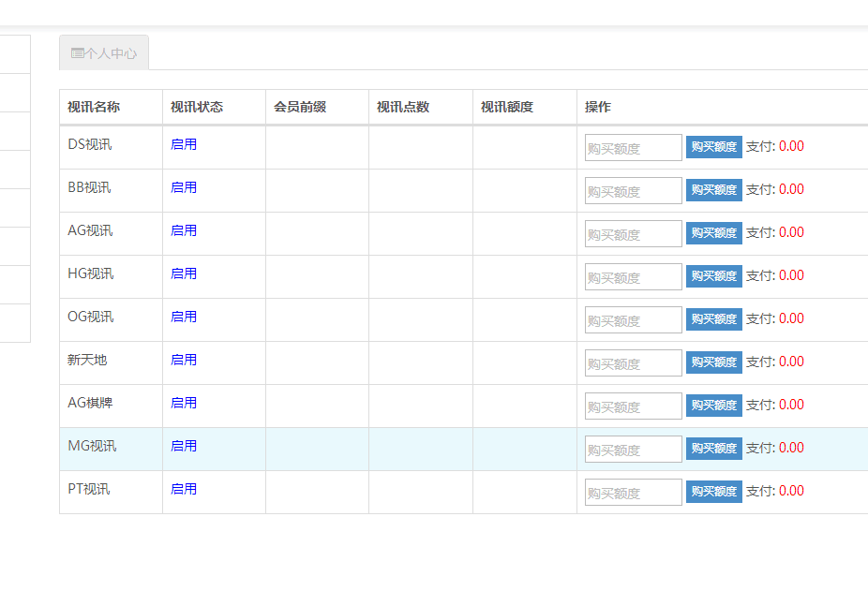Image resolution: width=868 pixels, height=591 pixels.
Task: Select the AG视讯 name cell
Action: tap(112, 234)
